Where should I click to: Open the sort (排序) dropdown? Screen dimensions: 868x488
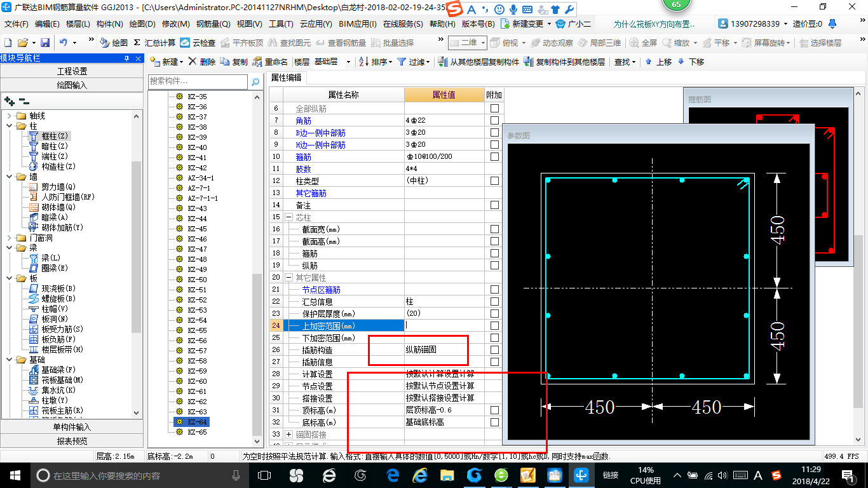(x=376, y=62)
